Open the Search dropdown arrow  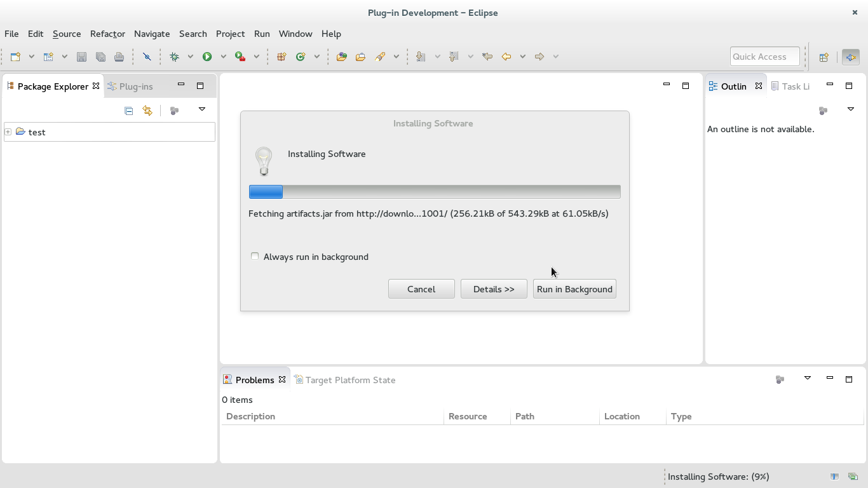396,57
